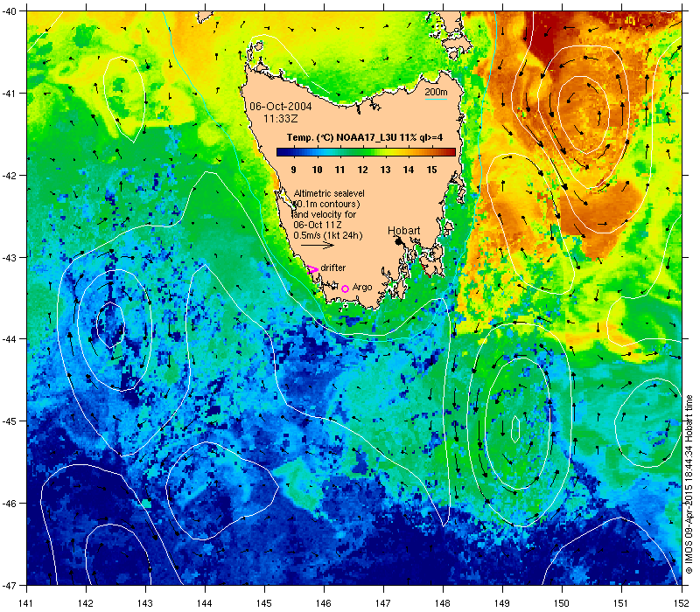The height and width of the screenshot is (612, 700).
Task: Click the '141' longitude axis label
Action: click(26, 603)
